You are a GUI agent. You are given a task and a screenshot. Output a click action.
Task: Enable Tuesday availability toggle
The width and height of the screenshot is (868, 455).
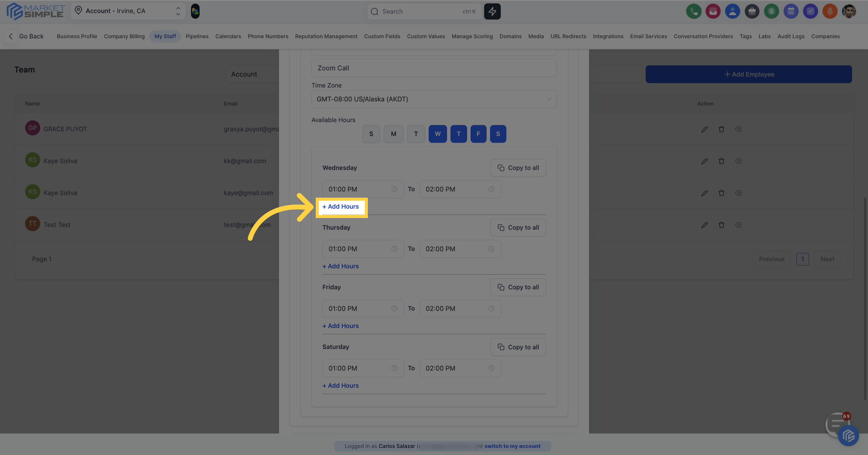click(x=416, y=134)
